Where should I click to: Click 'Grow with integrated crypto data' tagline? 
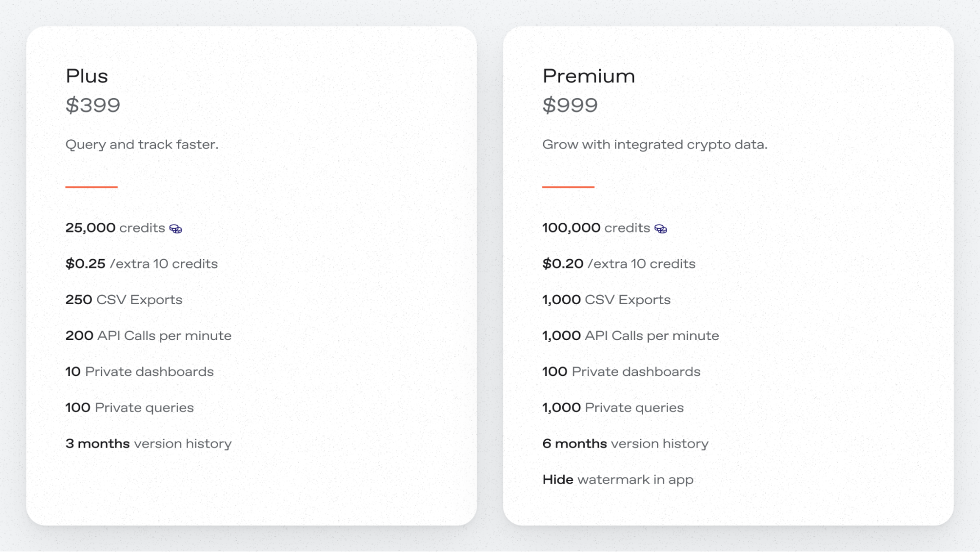pos(654,144)
